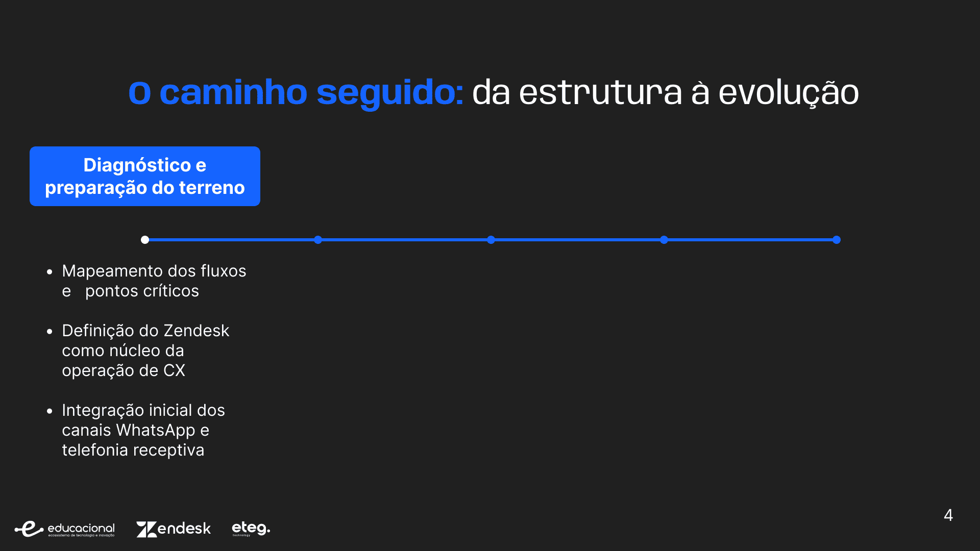The image size is (980, 551).
Task: Click the Zendesk logo in the footer
Action: pyautogui.click(x=174, y=529)
